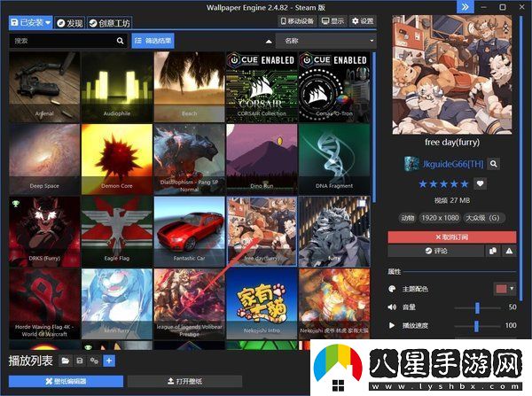Select the Fantastic Car wallpaper

pos(190,231)
